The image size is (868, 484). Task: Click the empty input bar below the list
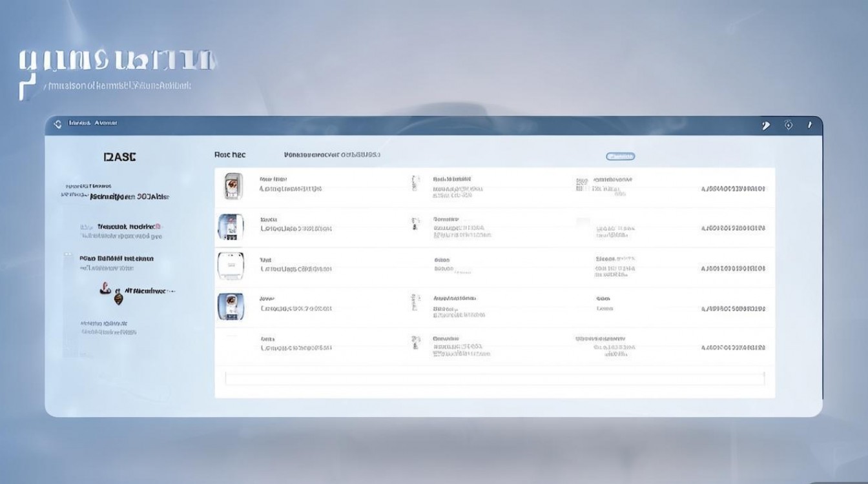[x=495, y=378]
